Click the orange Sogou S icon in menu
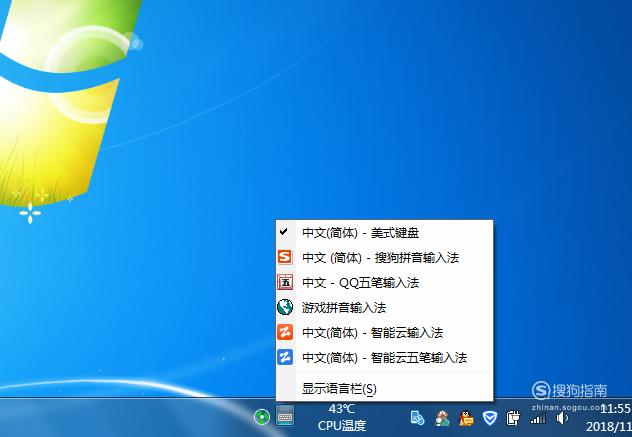This screenshot has width=632, height=437. [x=285, y=257]
